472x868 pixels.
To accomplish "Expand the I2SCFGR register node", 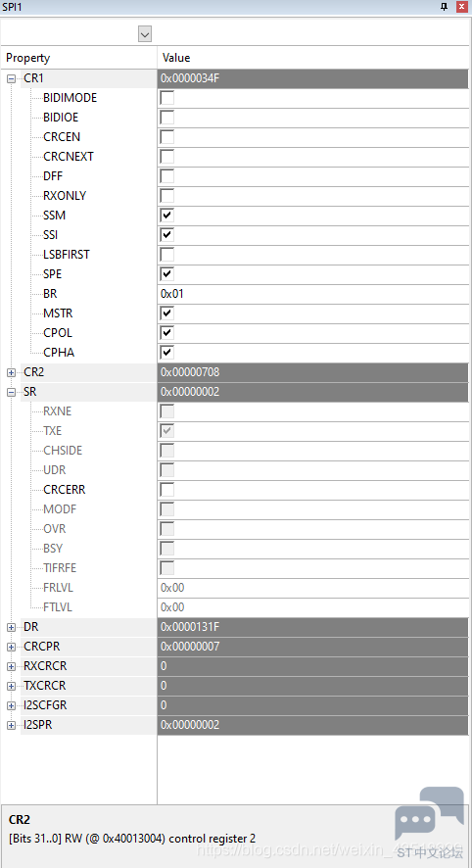I will point(11,705).
